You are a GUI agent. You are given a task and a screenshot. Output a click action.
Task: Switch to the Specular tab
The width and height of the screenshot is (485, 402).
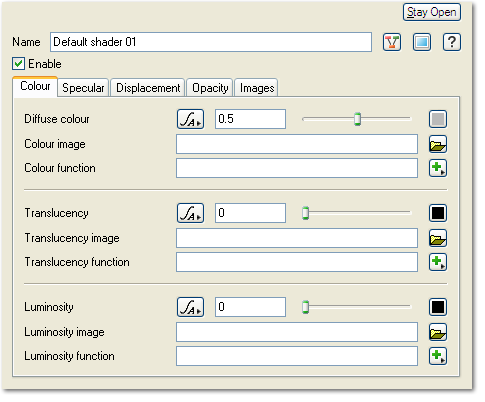click(x=83, y=88)
